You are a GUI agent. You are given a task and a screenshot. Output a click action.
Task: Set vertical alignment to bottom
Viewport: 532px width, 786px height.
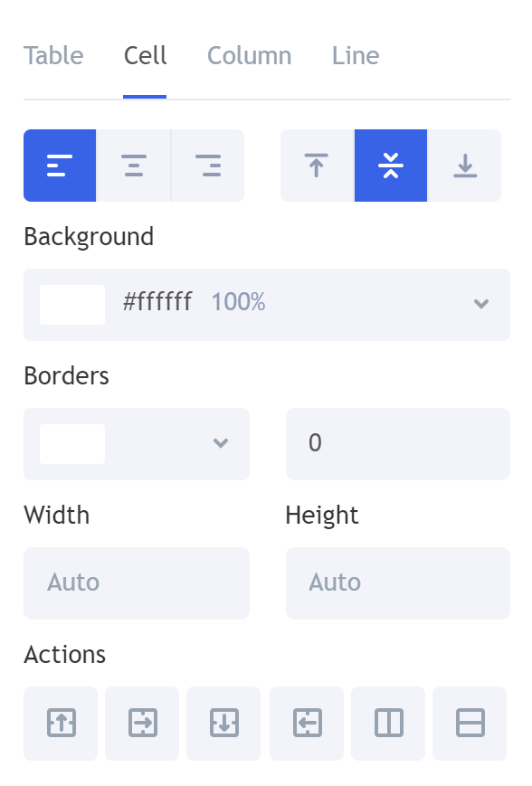click(x=465, y=166)
